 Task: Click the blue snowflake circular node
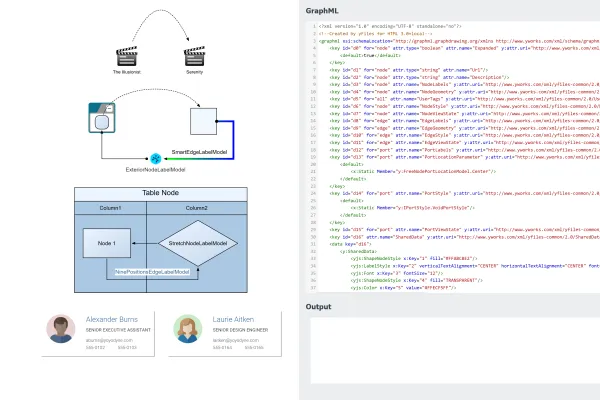(156, 158)
